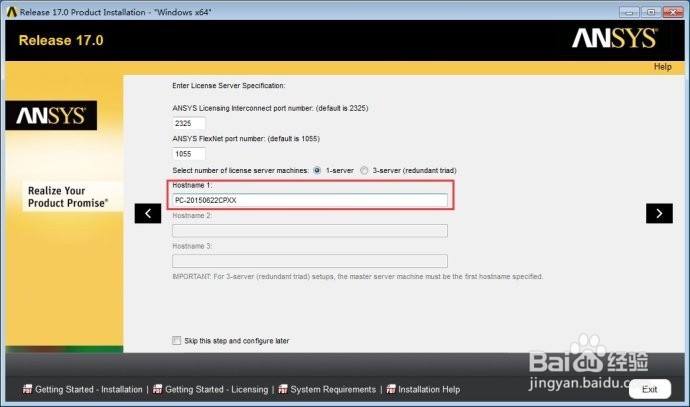Tick Skip this step and configure later
The height and width of the screenshot is (407, 690).
176,341
